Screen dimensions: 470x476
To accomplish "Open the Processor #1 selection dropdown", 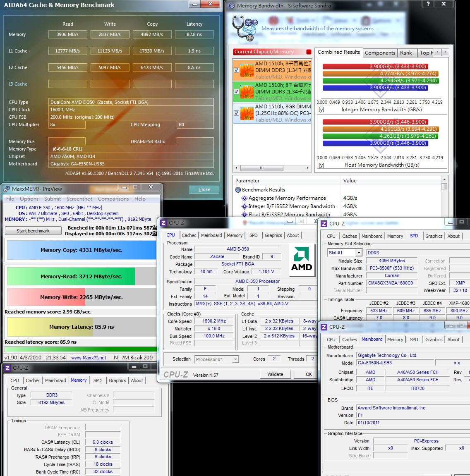I will 235,359.
